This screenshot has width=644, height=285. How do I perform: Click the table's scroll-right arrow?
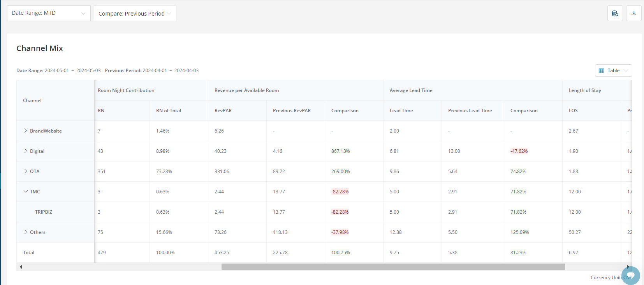pyautogui.click(x=628, y=267)
